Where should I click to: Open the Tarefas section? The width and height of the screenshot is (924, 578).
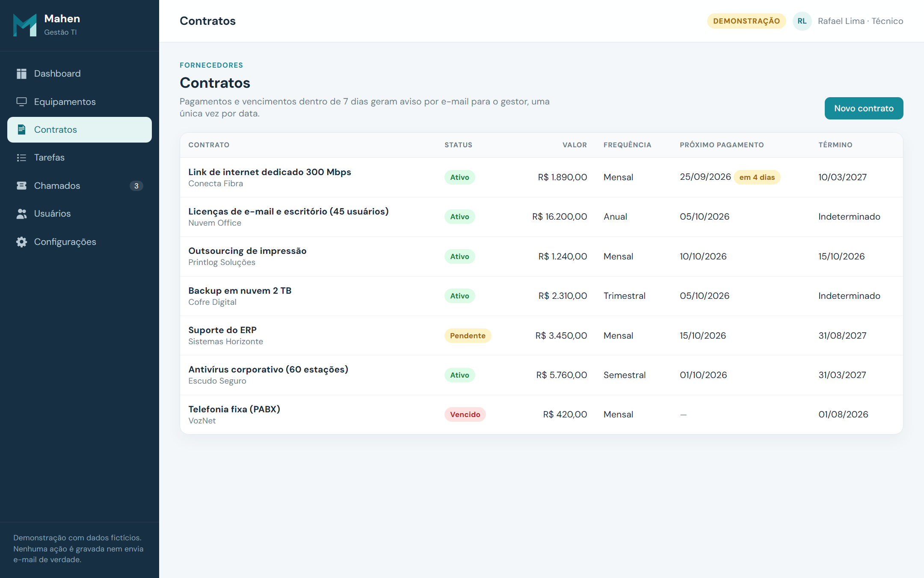click(80, 158)
